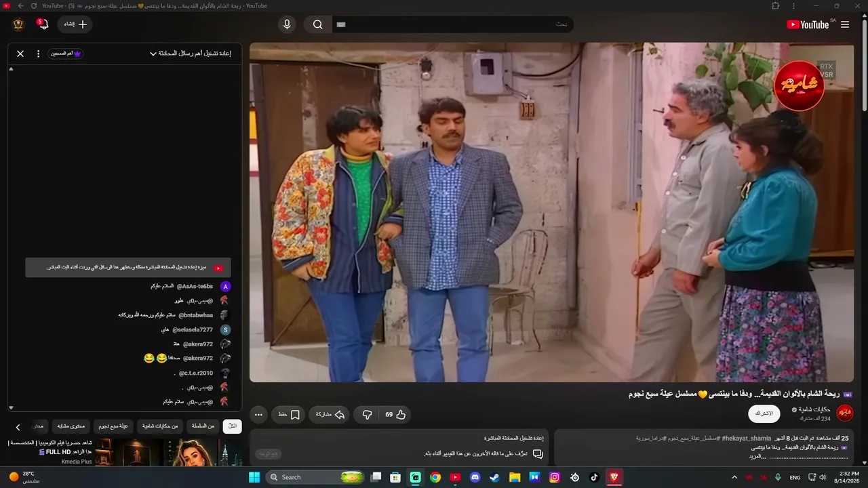The width and height of the screenshot is (868, 488).
Task: Open YouTube app in the taskbar
Action: (x=455, y=477)
